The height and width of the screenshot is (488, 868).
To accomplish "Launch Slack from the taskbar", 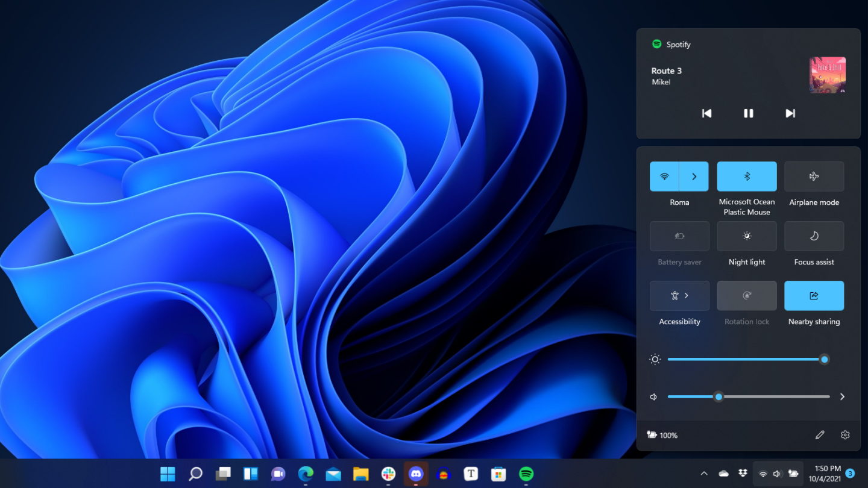I will tap(388, 474).
